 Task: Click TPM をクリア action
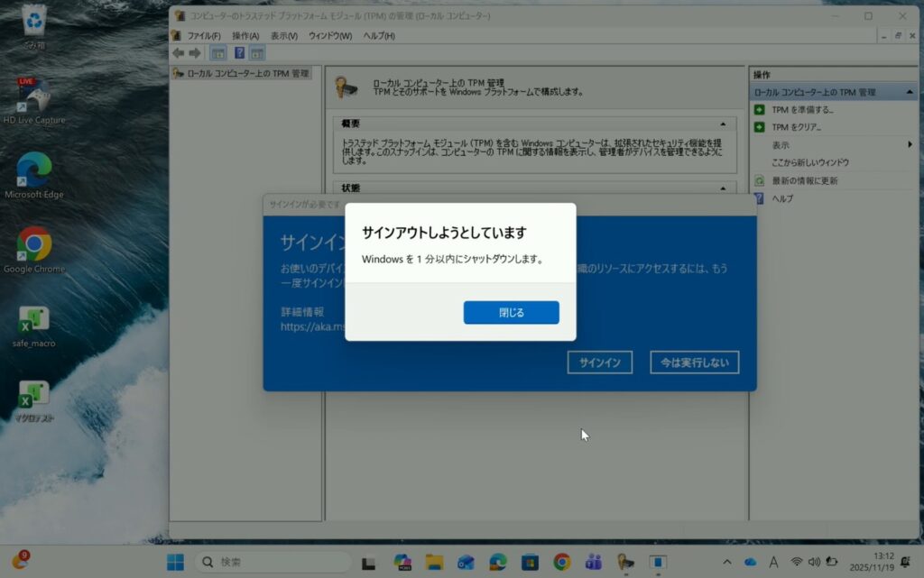click(x=796, y=127)
